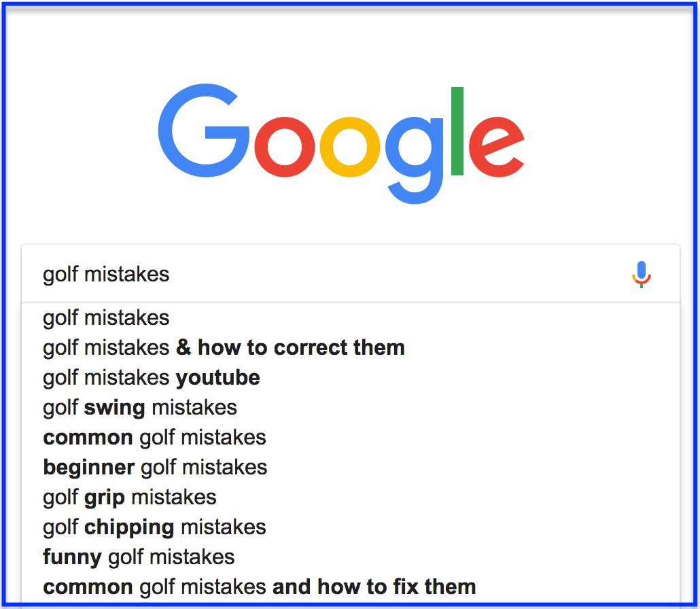Viewport: 700px width, 609px height.
Task: Pick 'golf grip mistakes' suggestion
Action: point(351,498)
